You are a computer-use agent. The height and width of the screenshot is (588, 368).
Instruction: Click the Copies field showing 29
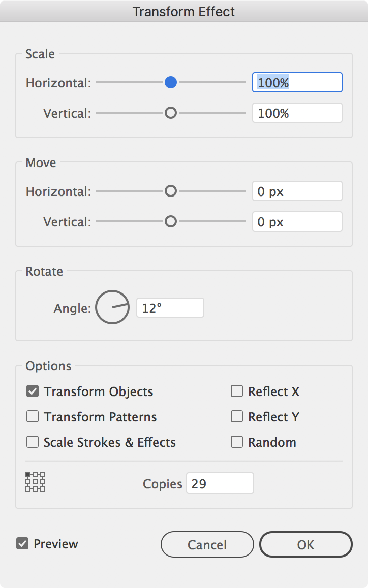coord(220,483)
